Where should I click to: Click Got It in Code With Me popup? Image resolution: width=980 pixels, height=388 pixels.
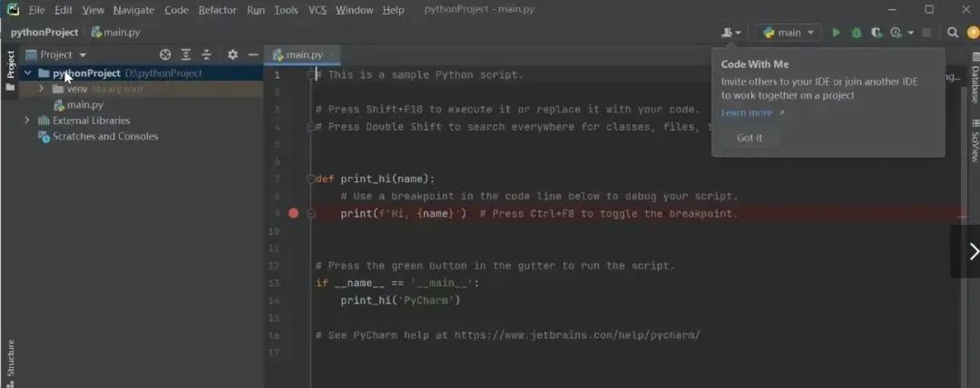(x=749, y=138)
